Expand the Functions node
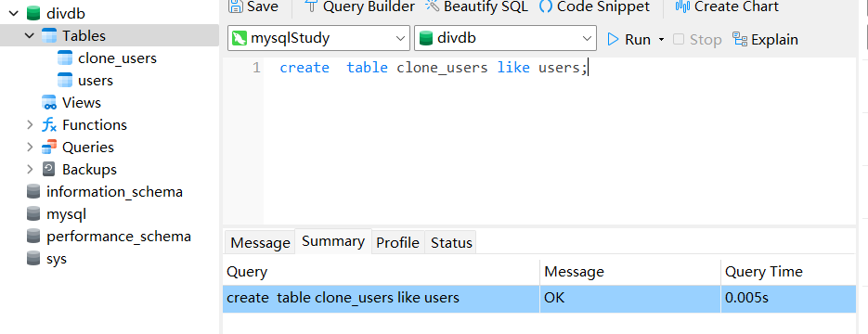 click(30, 125)
